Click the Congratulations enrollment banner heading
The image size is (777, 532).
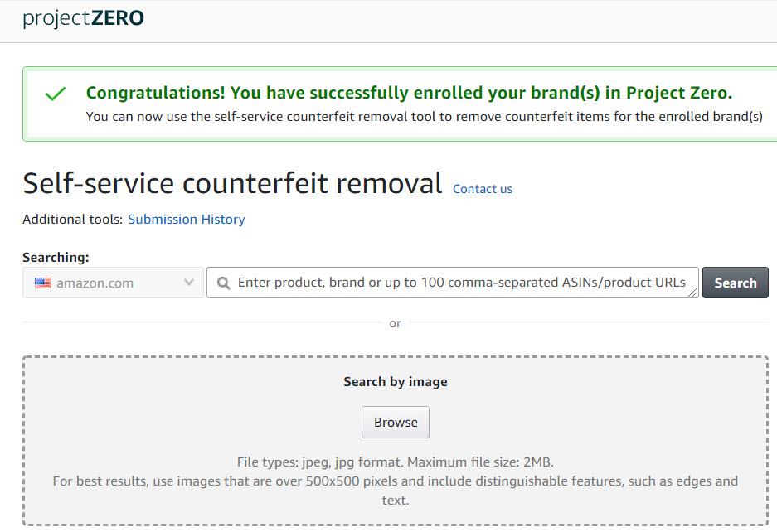[409, 93]
